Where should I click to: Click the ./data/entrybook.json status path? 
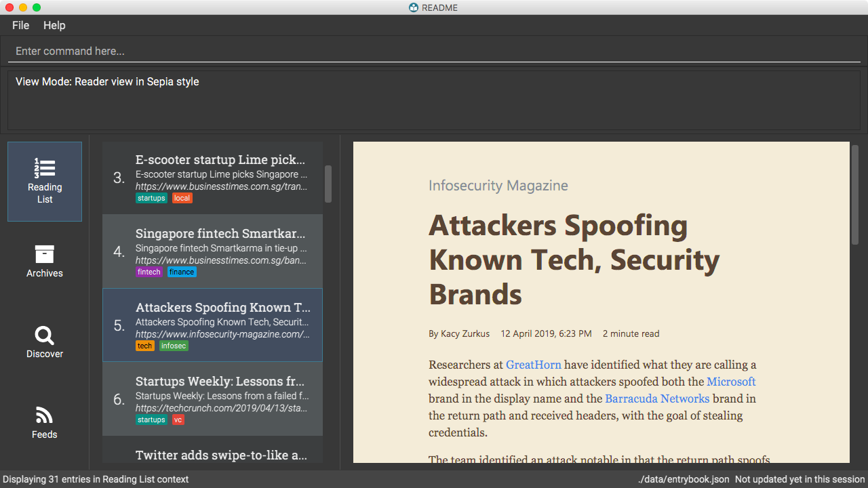(684, 479)
